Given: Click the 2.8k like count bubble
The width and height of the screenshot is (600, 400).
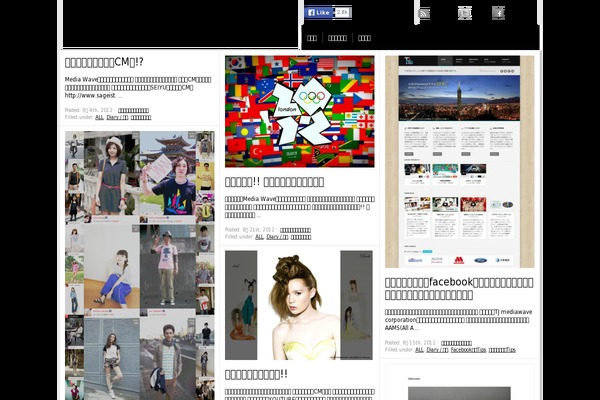Looking at the screenshot, I should [342, 13].
